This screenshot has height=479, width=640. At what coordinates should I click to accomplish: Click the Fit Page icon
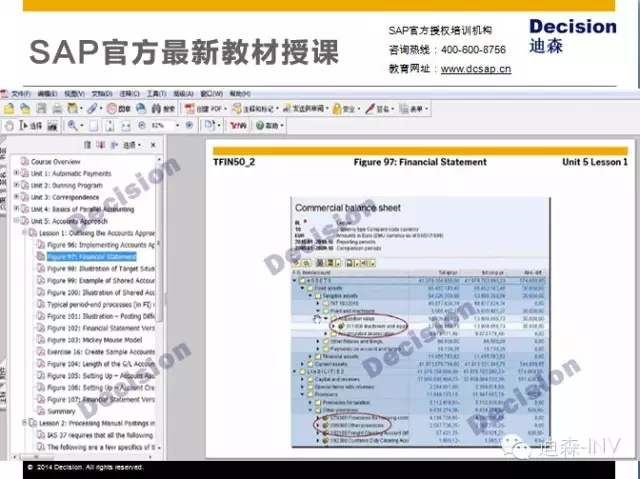tap(109, 126)
